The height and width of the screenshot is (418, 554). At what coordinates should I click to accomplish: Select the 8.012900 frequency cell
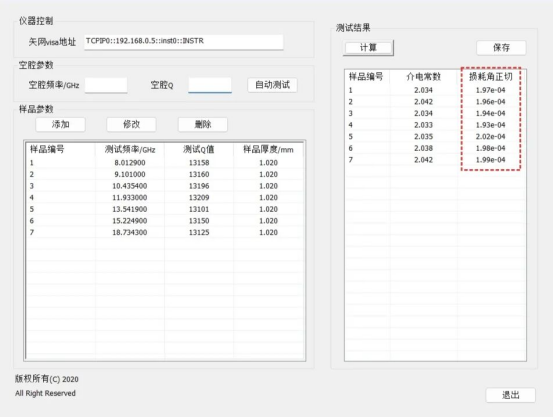(130, 163)
